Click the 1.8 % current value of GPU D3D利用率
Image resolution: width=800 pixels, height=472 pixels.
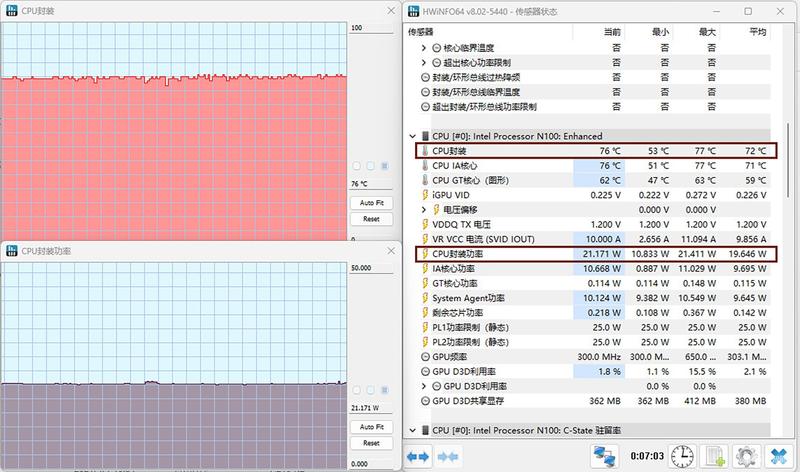point(609,371)
